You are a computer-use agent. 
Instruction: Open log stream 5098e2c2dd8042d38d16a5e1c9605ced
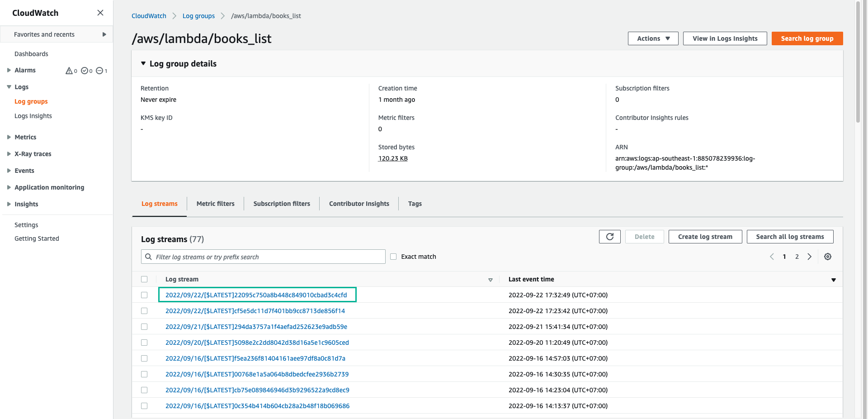pyautogui.click(x=257, y=343)
